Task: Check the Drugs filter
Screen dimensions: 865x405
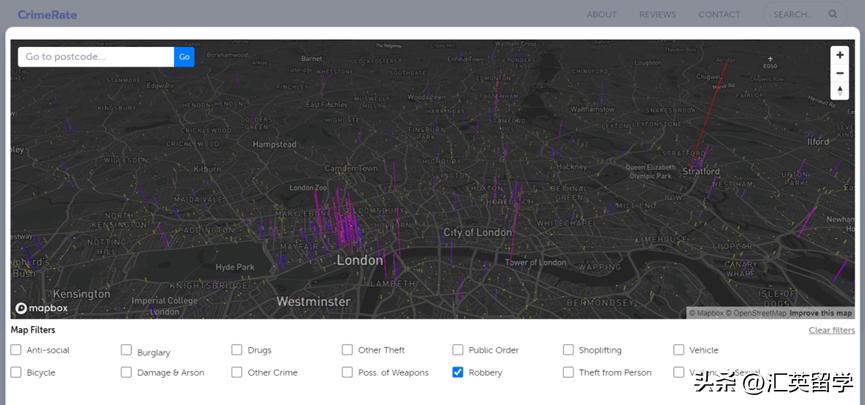Action: pyautogui.click(x=237, y=350)
